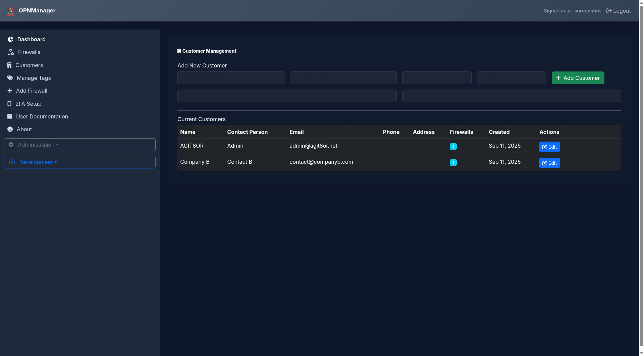Click the User Documentation book icon

[x=10, y=116]
